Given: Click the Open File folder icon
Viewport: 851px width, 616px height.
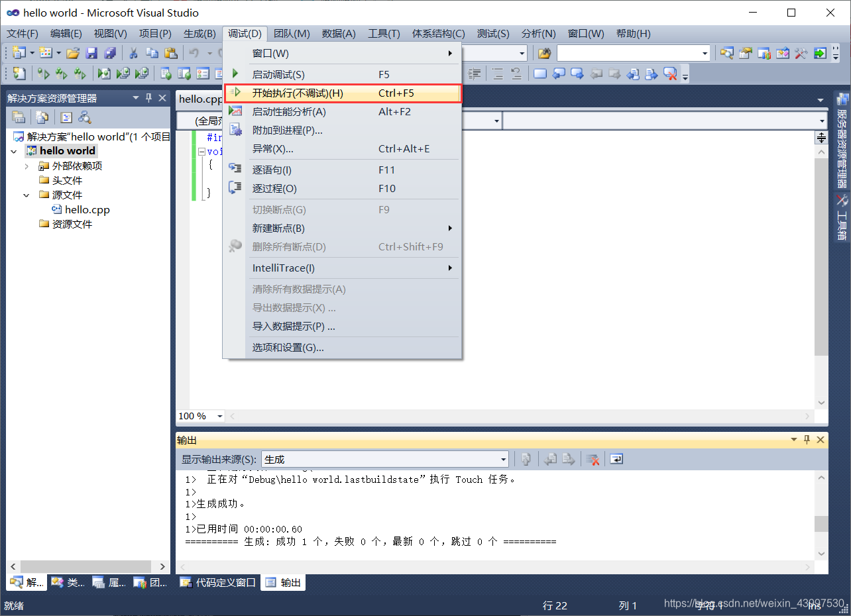Looking at the screenshot, I should (x=73, y=53).
